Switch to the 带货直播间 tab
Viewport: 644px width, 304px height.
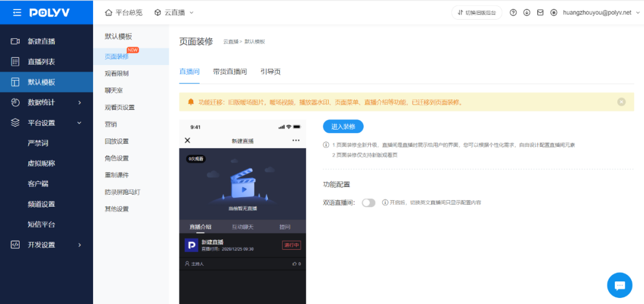pyautogui.click(x=230, y=72)
